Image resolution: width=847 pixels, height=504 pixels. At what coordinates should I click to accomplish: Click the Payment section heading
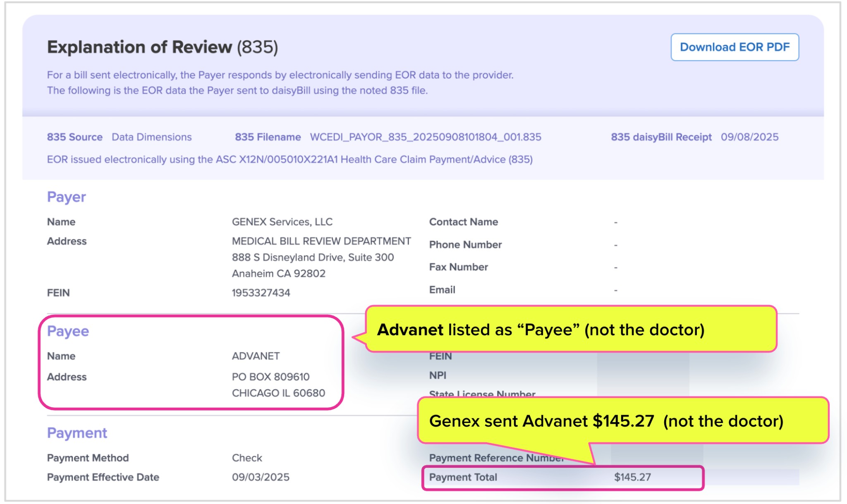[x=77, y=433]
